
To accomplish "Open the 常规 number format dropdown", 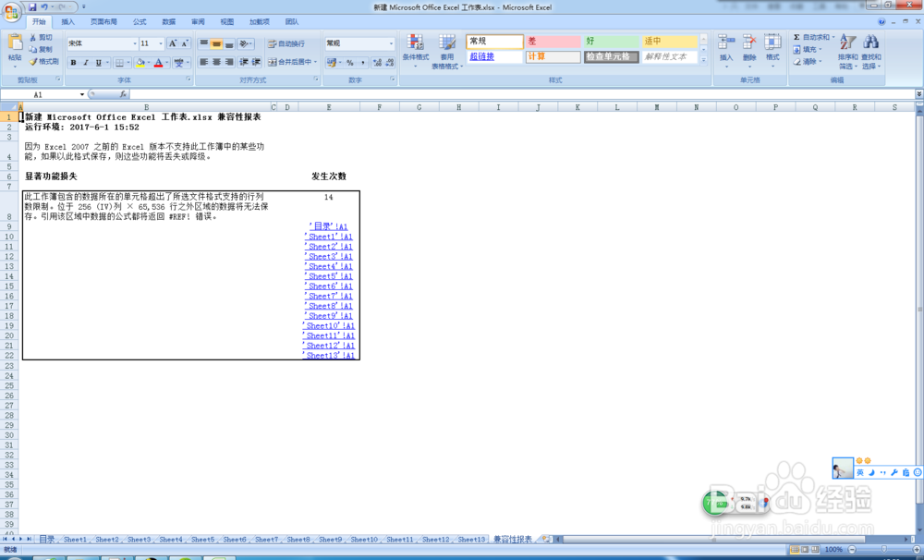I will [391, 43].
